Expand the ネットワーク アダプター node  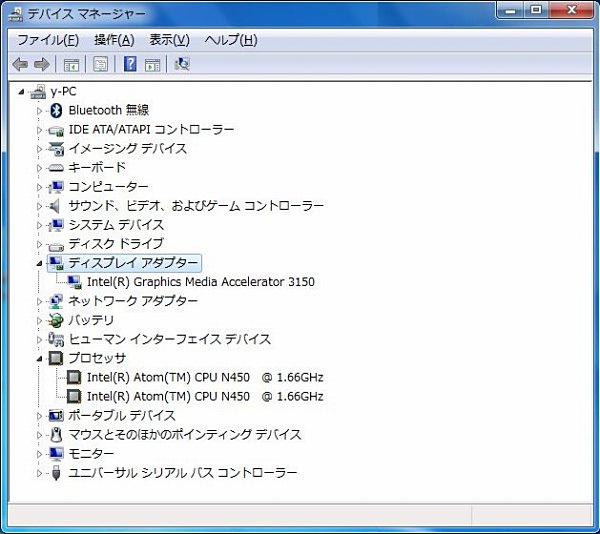click(41, 301)
